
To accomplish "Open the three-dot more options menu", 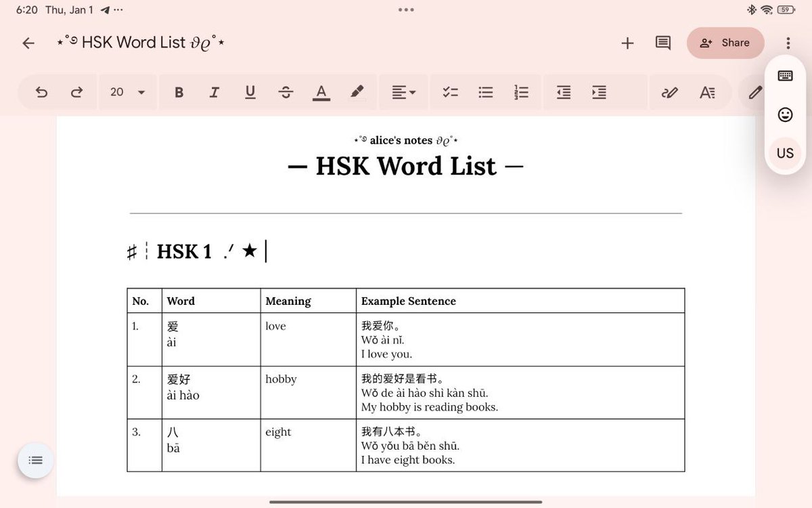I will 788,43.
